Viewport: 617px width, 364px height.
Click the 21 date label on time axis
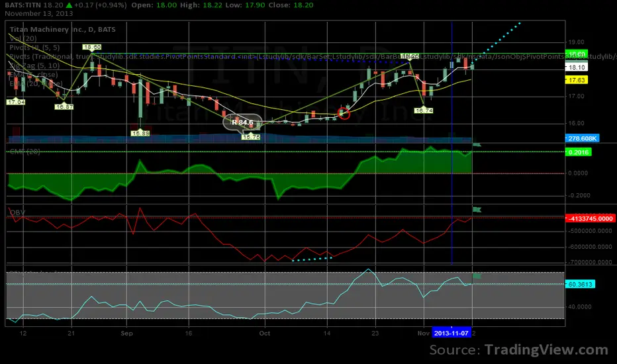click(x=71, y=334)
